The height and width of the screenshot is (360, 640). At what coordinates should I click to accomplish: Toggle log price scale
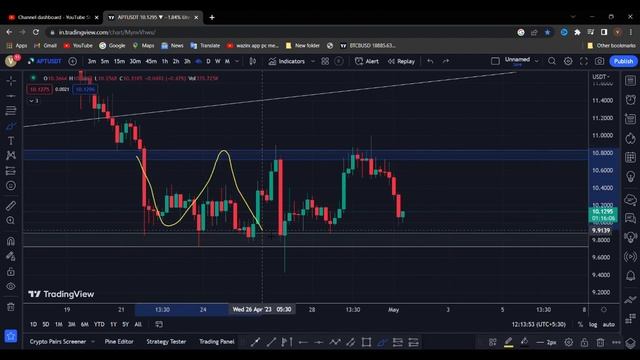(593, 324)
